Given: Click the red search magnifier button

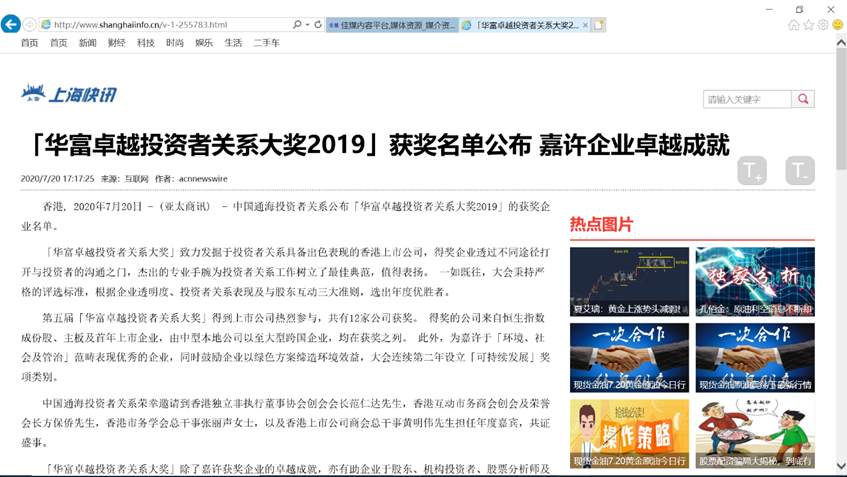Looking at the screenshot, I should 803,99.
